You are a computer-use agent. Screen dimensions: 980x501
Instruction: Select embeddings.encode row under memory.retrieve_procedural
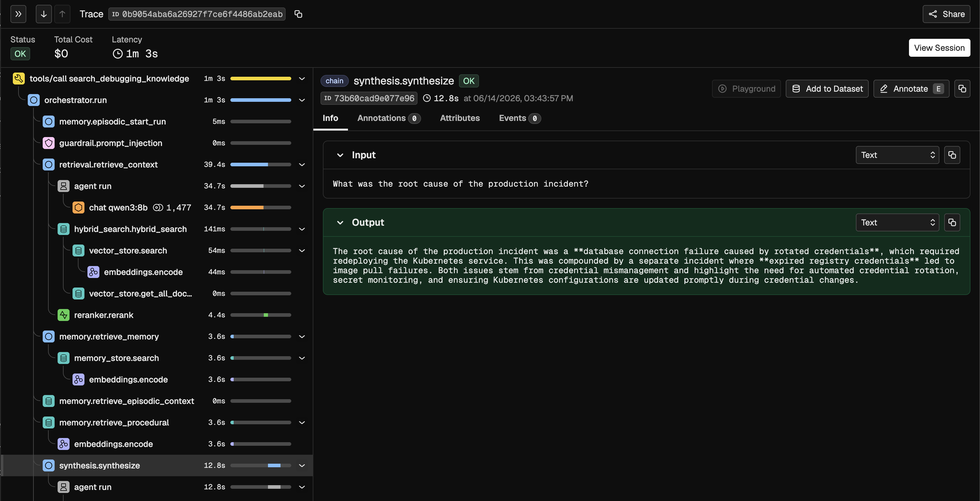(157, 444)
